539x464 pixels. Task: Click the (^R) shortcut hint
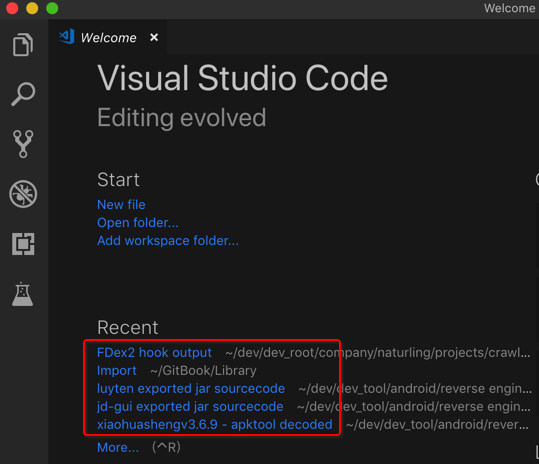[166, 448]
